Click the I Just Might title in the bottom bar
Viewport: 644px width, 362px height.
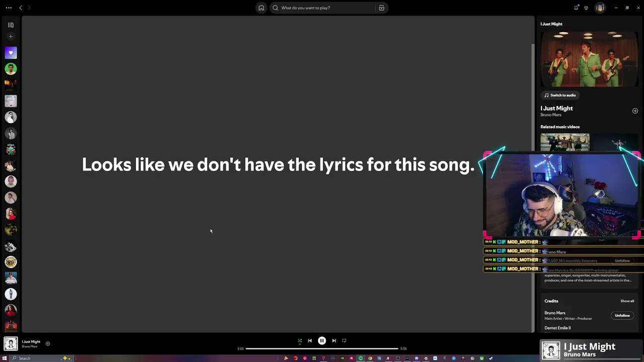click(x=31, y=342)
